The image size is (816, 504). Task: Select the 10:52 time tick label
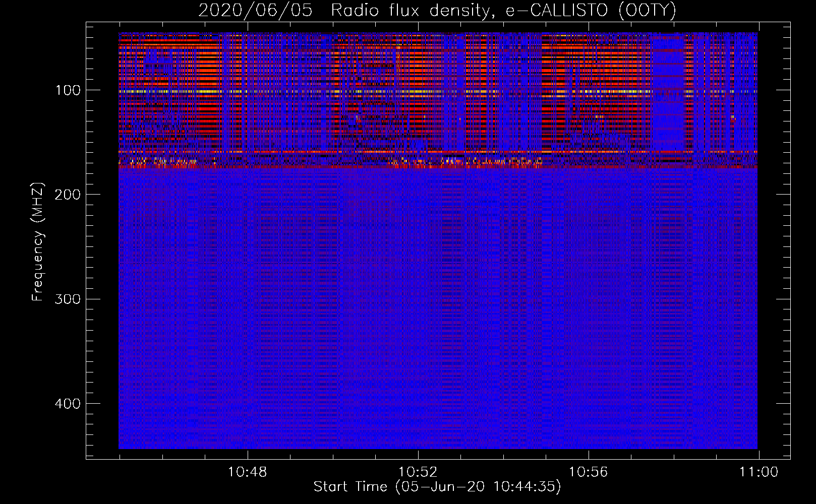click(x=418, y=472)
